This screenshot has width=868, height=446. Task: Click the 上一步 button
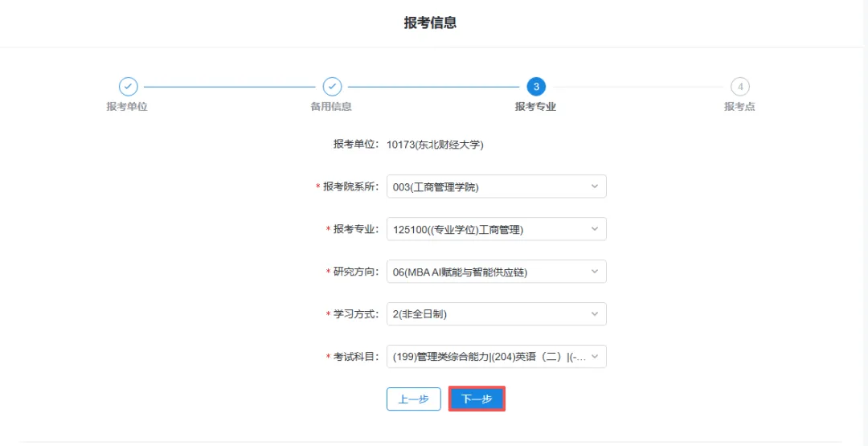[414, 399]
